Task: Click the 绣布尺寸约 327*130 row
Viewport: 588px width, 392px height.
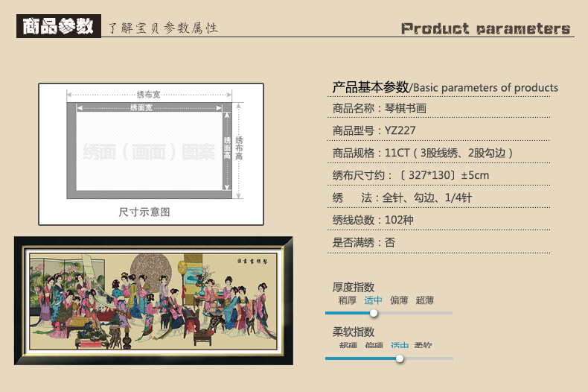Action: [411, 175]
